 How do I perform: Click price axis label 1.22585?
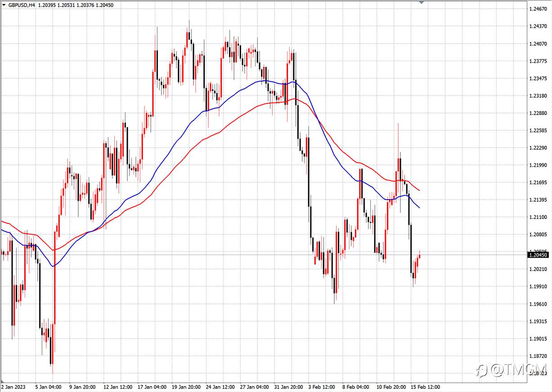pos(538,130)
